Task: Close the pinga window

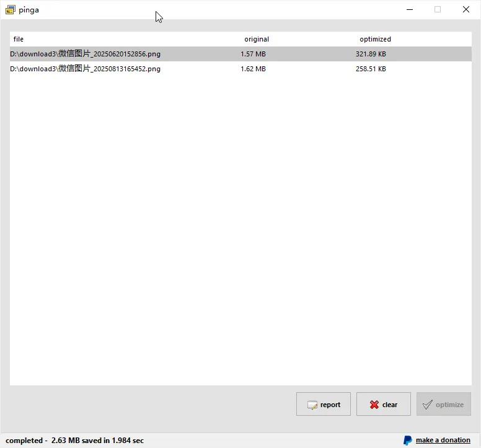Action: [x=466, y=9]
